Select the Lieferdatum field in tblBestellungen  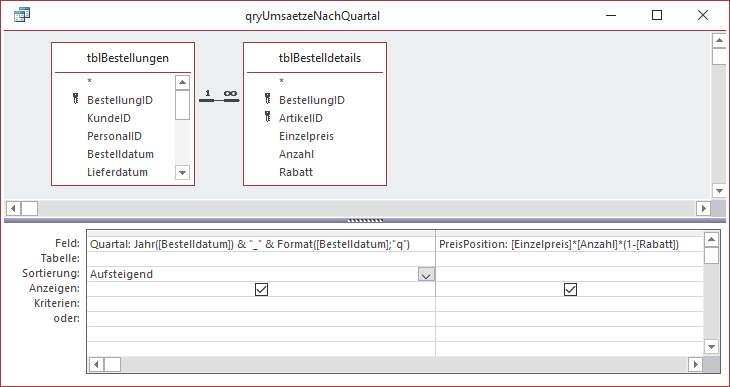point(117,172)
